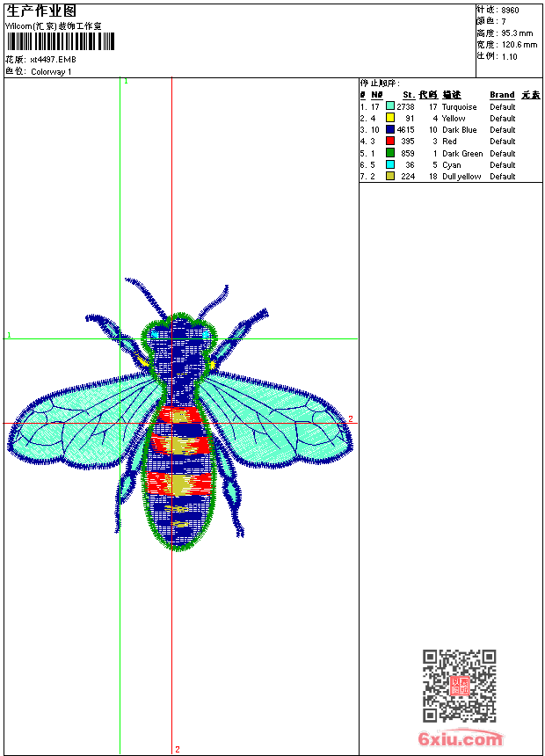Select the Dark Green color swatch
Viewport: 545px width, 756px height.
click(x=390, y=153)
